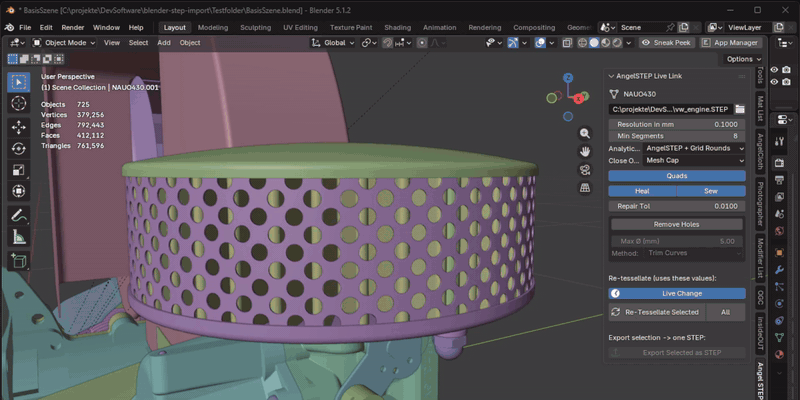800x400 pixels.
Task: Select the Scale tool
Action: [x=18, y=170]
